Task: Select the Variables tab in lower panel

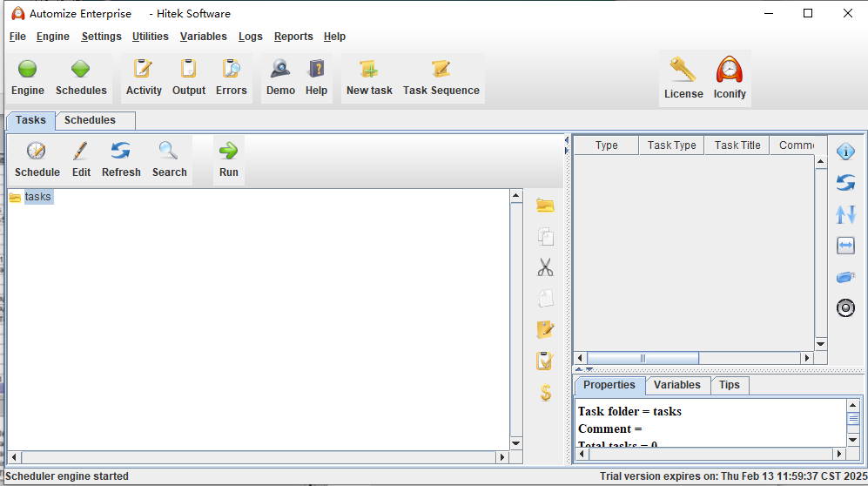Action: point(676,385)
